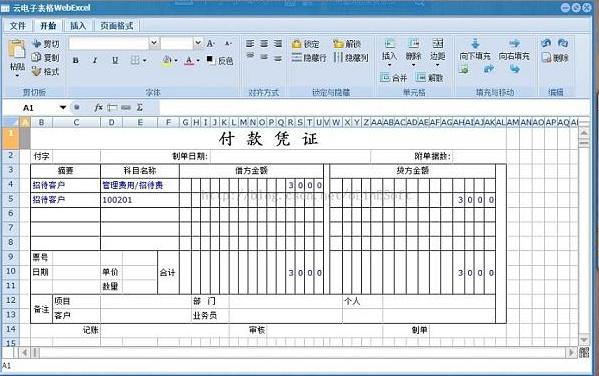Image resolution: width=599 pixels, height=376 pixels.
Task: Select the 合计 total cell
Action: [168, 272]
